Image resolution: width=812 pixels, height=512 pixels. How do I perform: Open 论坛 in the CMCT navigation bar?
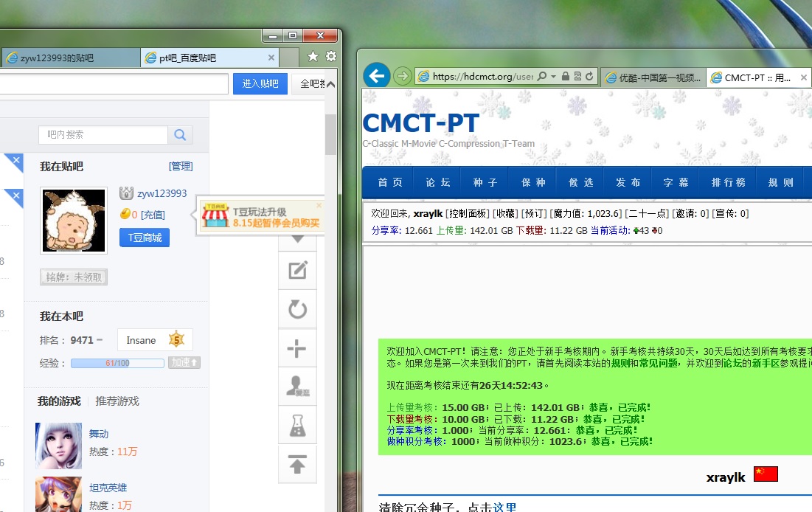437,182
